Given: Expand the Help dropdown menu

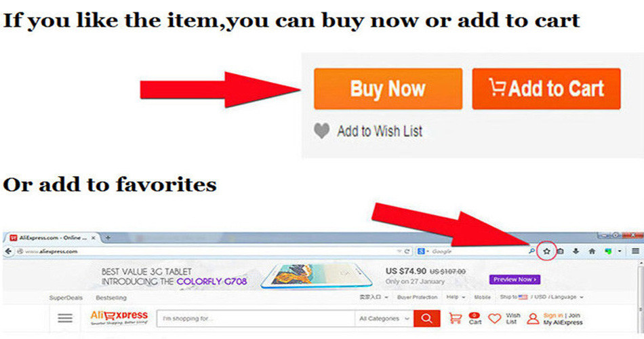Looking at the screenshot, I should [x=456, y=297].
